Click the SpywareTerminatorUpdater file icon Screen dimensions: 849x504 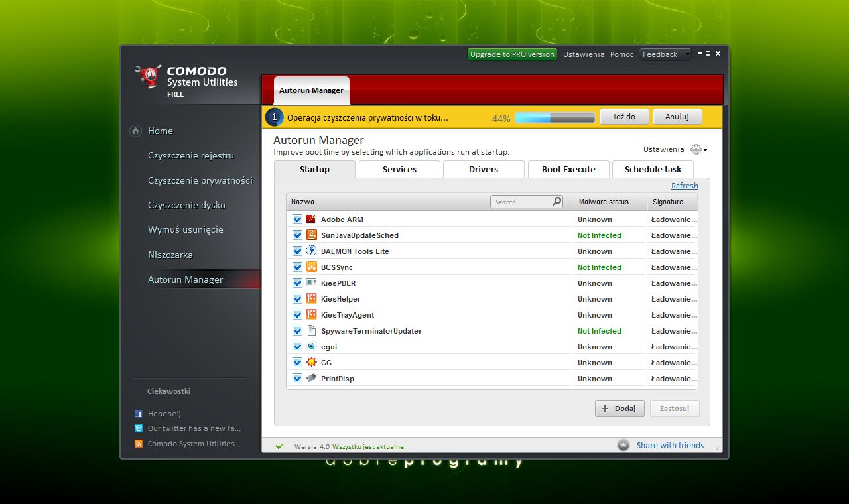point(312,331)
